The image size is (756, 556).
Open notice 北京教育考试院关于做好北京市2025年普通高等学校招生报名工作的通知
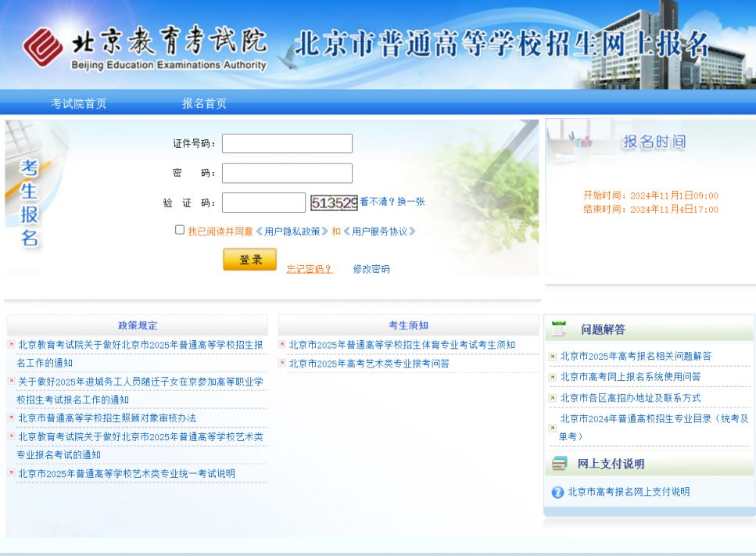pos(140,354)
